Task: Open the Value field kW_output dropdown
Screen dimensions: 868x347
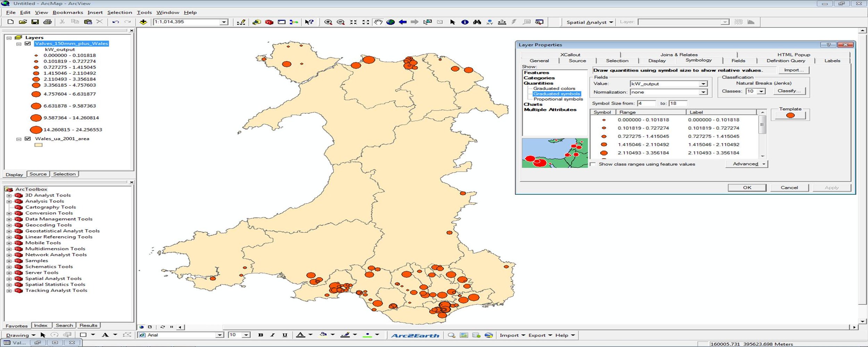Action: (703, 84)
